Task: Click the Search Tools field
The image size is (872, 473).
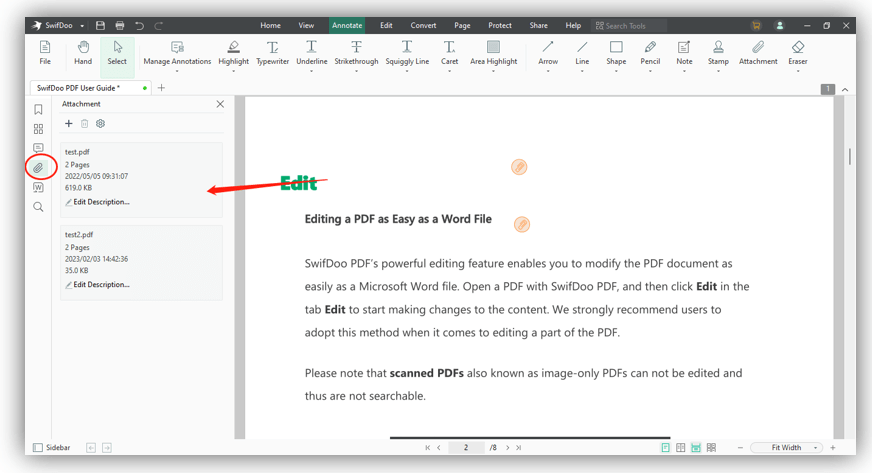Action: tap(629, 26)
